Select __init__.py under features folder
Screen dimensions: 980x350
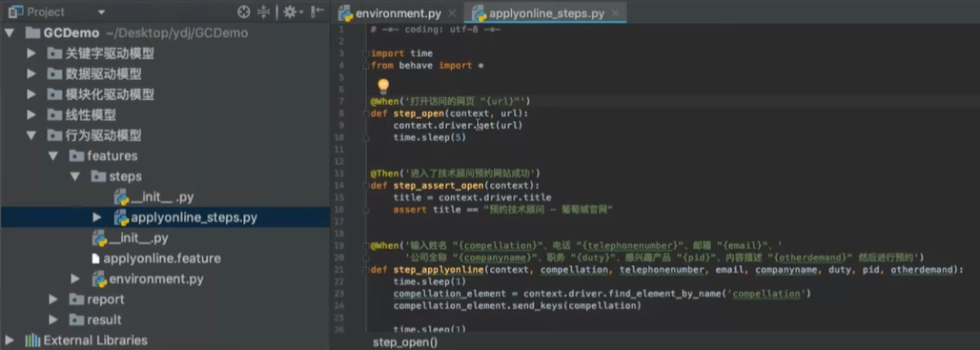coord(139,238)
